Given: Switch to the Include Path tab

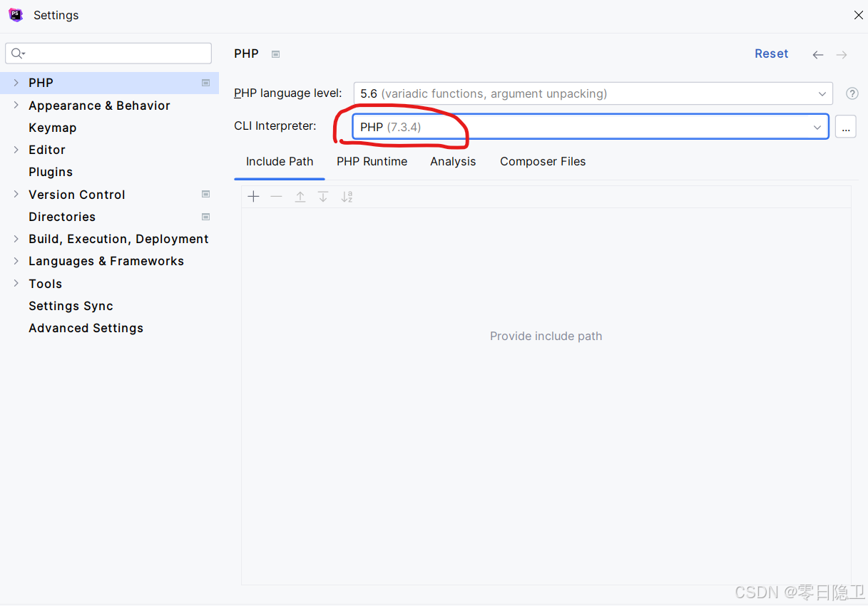Looking at the screenshot, I should pyautogui.click(x=280, y=162).
